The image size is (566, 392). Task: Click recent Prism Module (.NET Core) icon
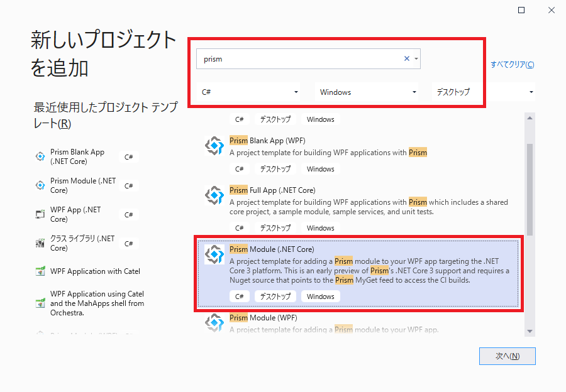(x=40, y=185)
